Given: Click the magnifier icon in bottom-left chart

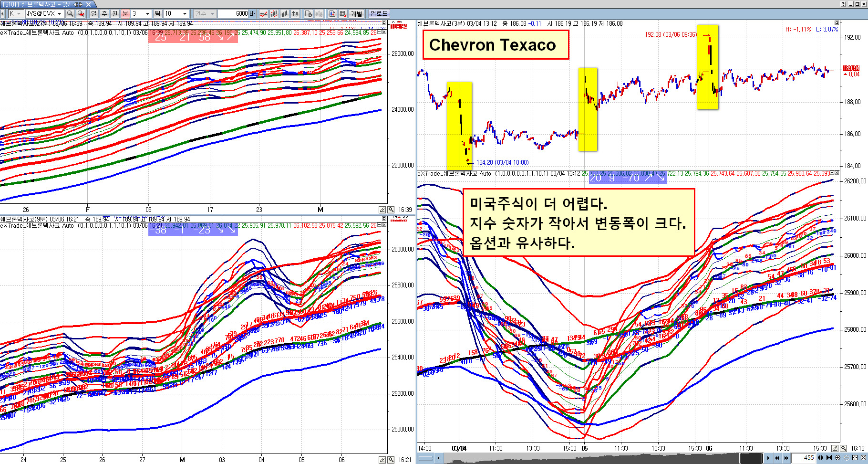Looking at the screenshot, I should (391, 460).
